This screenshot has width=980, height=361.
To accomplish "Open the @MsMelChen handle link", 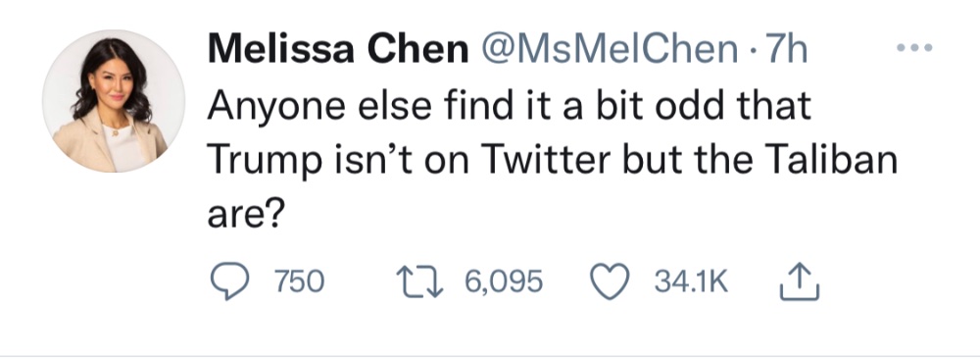I will [609, 48].
